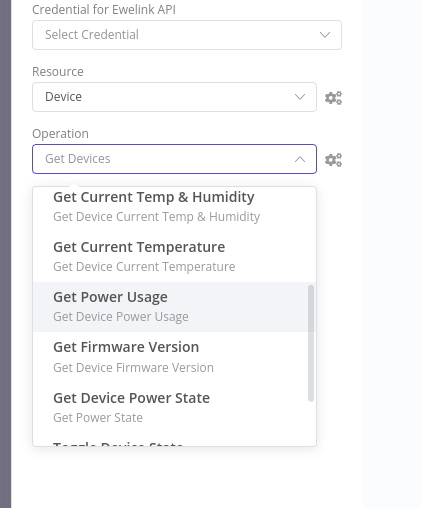The width and height of the screenshot is (422, 508).
Task: Choose Get Current Temperature operation
Action: pos(174,257)
